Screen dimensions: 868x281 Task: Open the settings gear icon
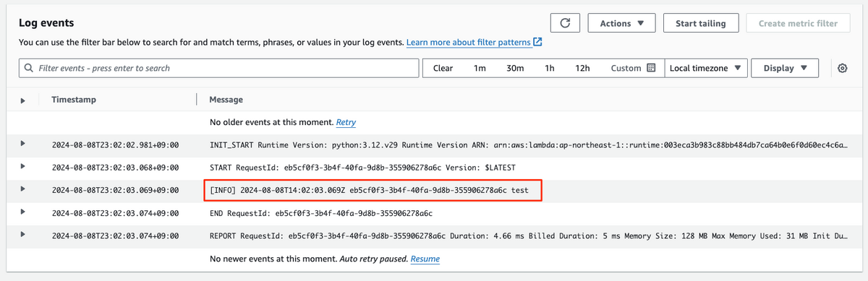(843, 68)
